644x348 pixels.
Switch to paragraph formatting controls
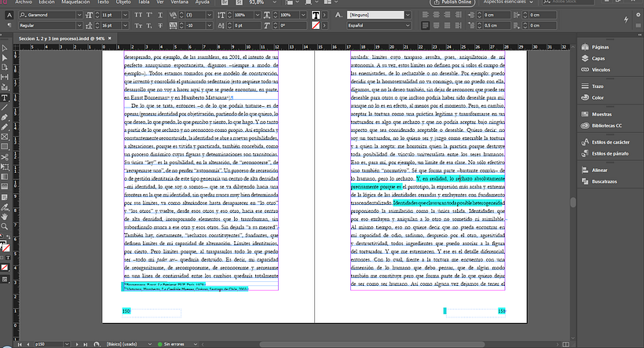click(x=9, y=25)
